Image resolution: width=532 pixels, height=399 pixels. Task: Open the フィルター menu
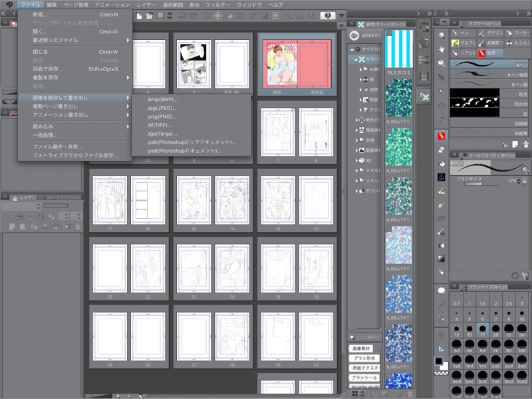[217, 5]
